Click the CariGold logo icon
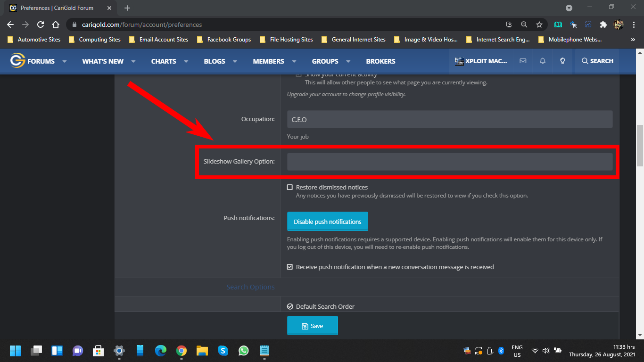644x362 pixels. [x=17, y=61]
